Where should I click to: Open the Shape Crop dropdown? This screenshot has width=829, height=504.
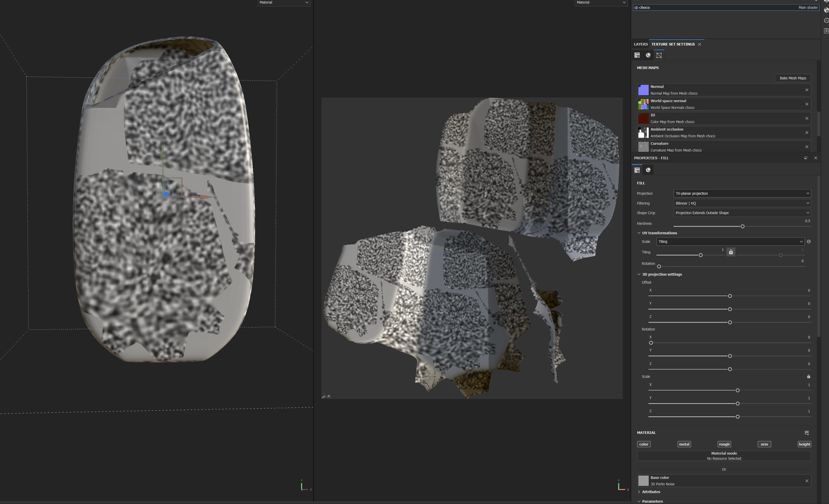click(x=742, y=213)
